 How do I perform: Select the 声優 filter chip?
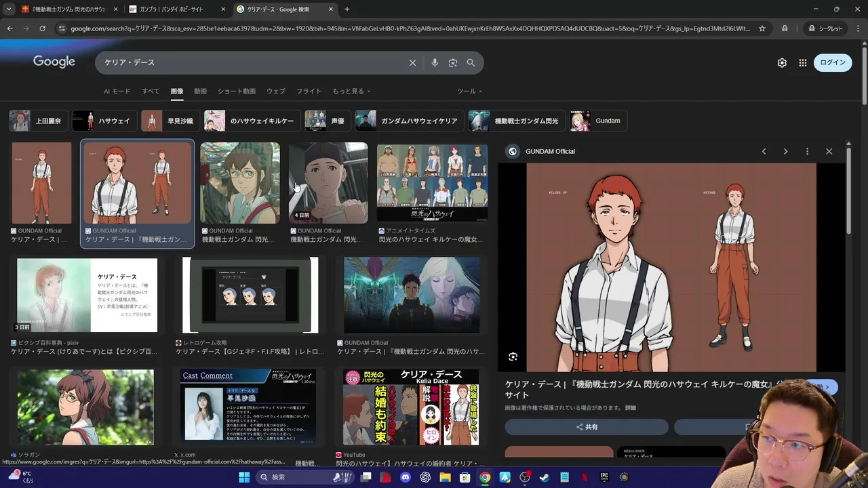(328, 121)
